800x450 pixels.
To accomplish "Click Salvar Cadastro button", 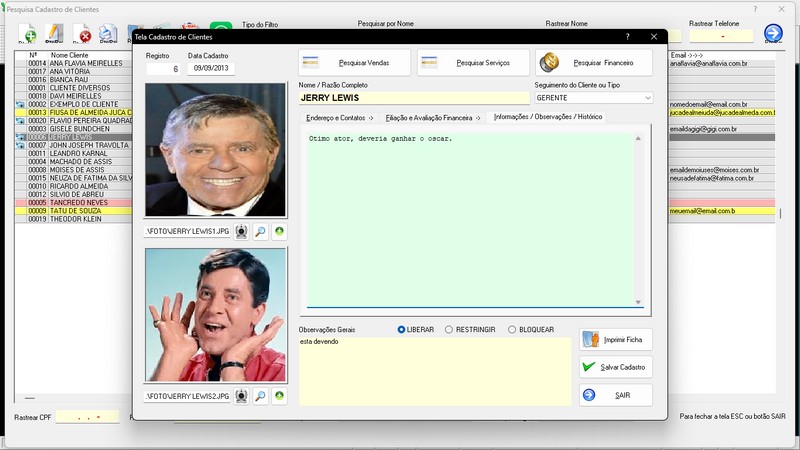I will click(616, 367).
